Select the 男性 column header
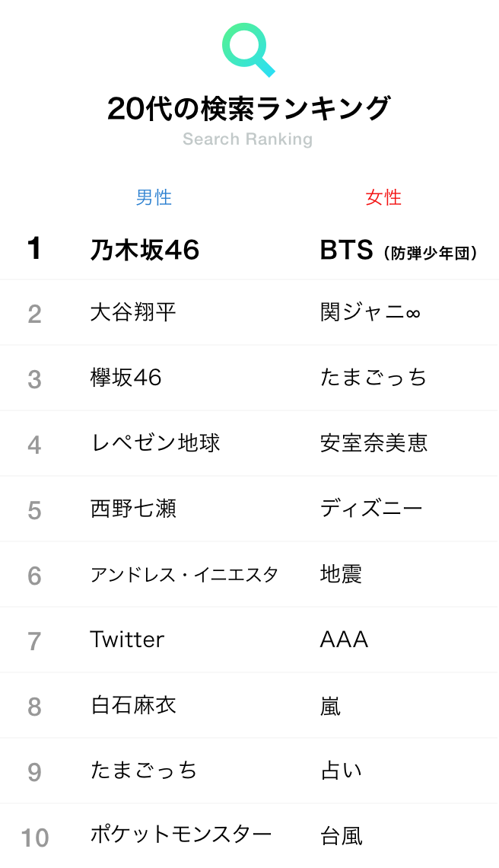This screenshot has width=499, height=868. pos(154,197)
